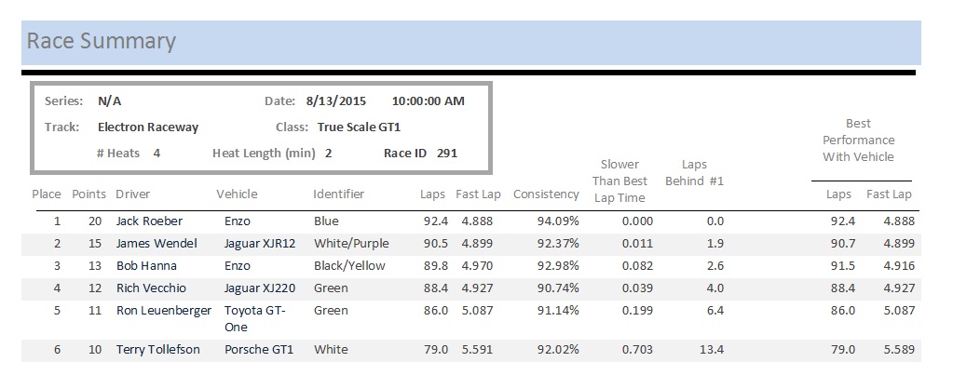
Task: Click the Driver column header
Action: coord(132,194)
